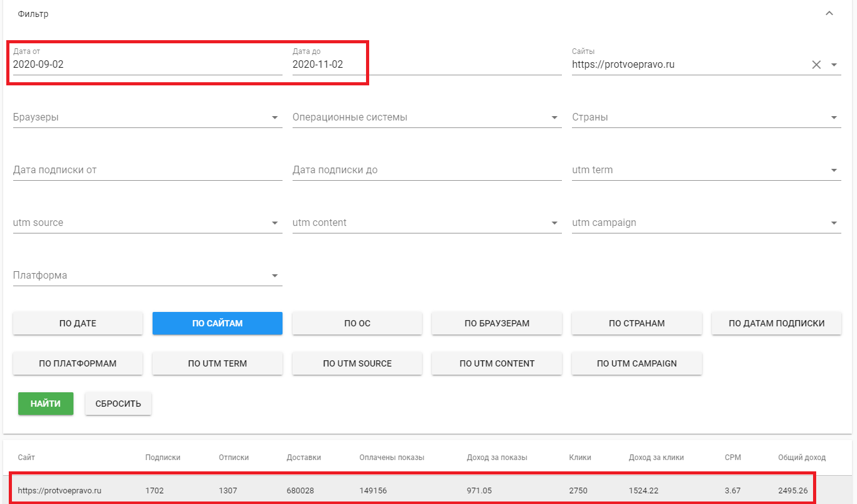857x504 pixels.
Task: Expand the Браузеры dropdown
Action: (275, 117)
